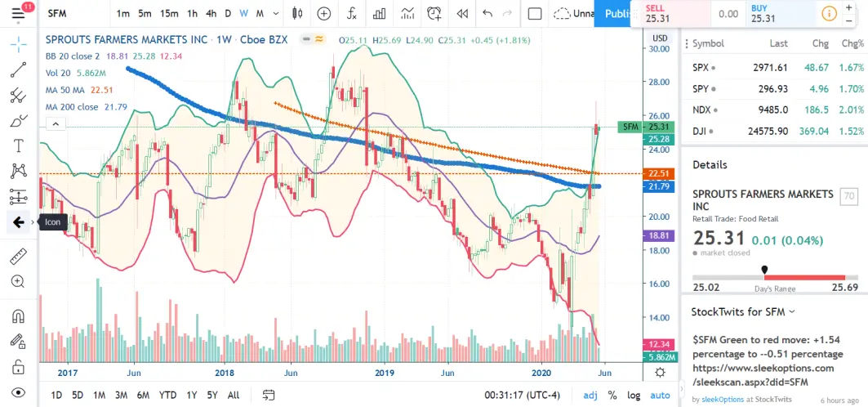Select the arrow icon tool
The image size is (868, 407).
pos(18,222)
